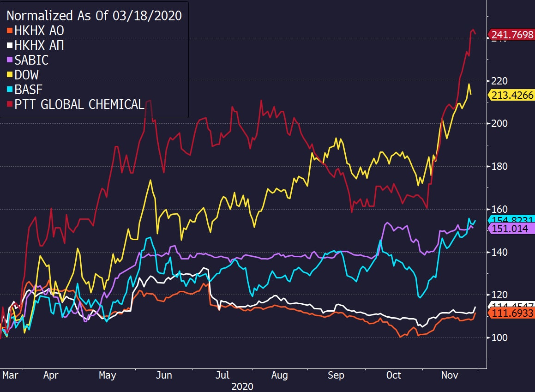Screen dimensions: 535x392
Task: Click the Apr x-axis label
Action: click(51, 375)
